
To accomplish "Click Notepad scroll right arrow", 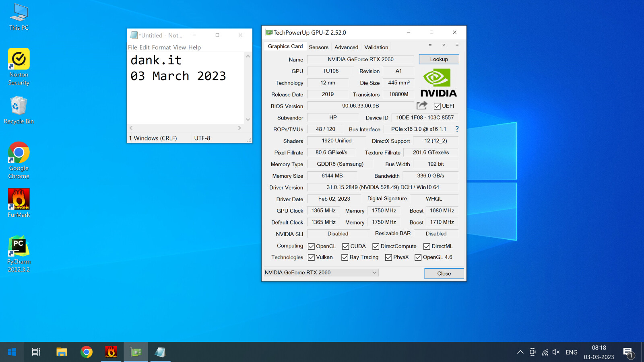I will (239, 128).
